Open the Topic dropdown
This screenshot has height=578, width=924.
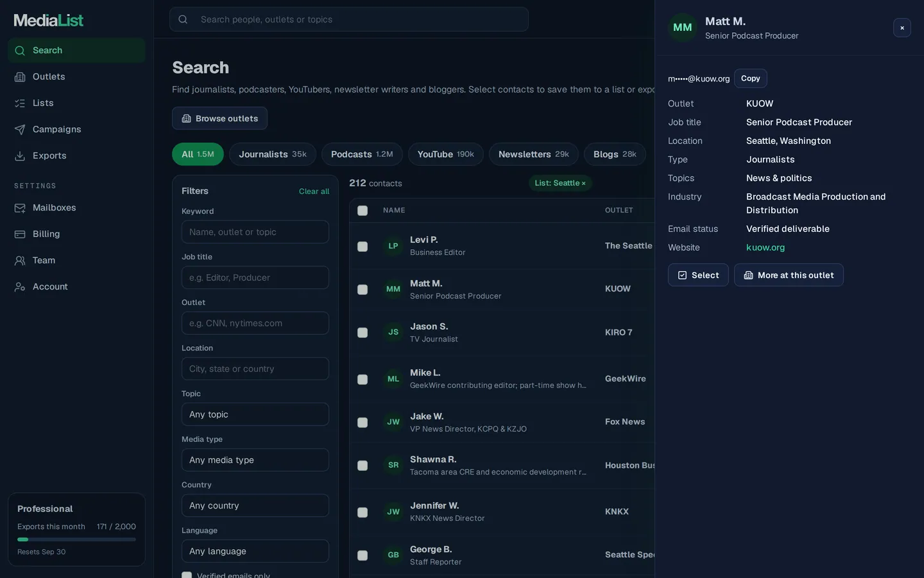tap(255, 414)
